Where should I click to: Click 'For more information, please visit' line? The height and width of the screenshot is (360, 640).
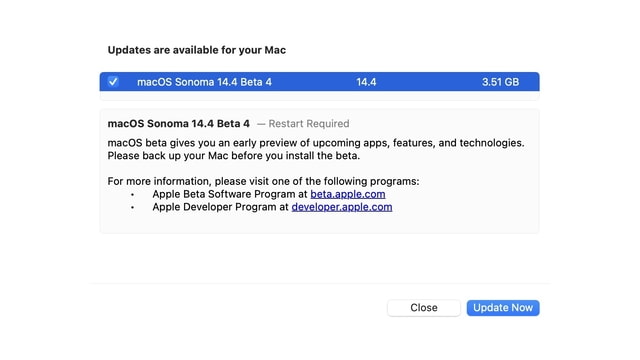coord(263,181)
